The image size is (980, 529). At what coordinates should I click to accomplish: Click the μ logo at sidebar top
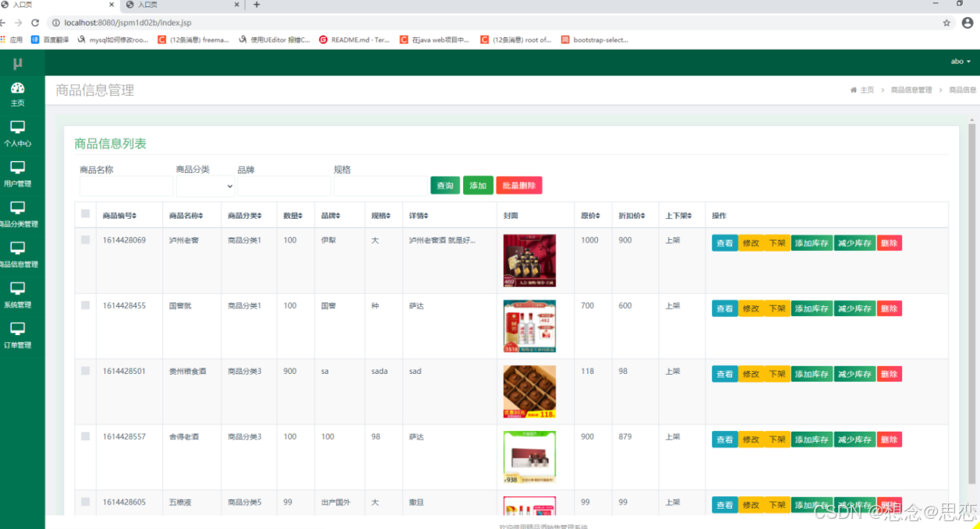pyautogui.click(x=18, y=63)
